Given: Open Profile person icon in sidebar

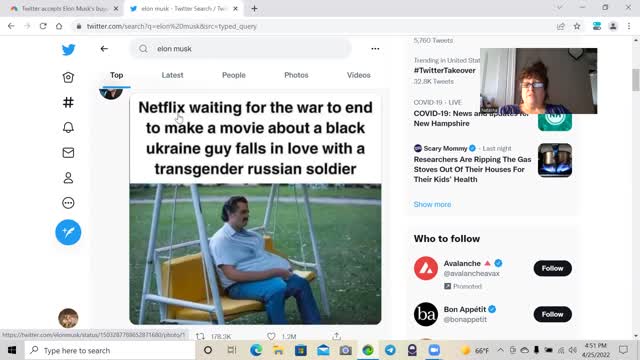Looking at the screenshot, I should pyautogui.click(x=68, y=178).
